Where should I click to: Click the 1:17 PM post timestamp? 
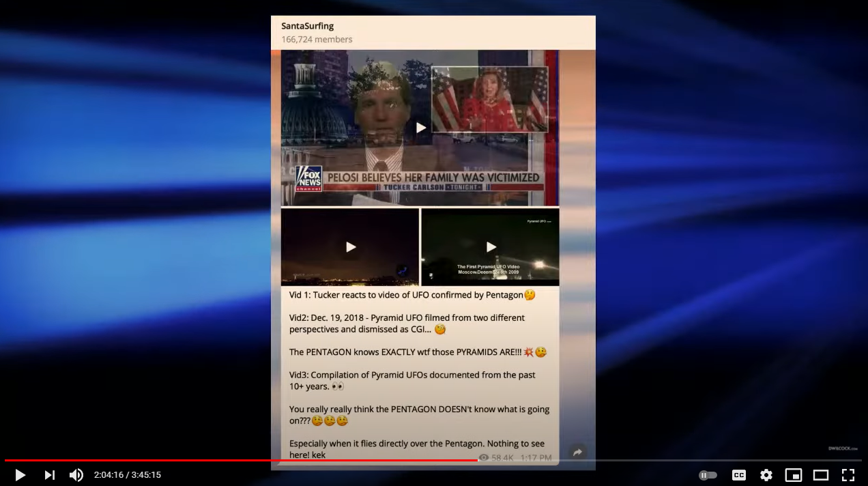tap(536, 458)
